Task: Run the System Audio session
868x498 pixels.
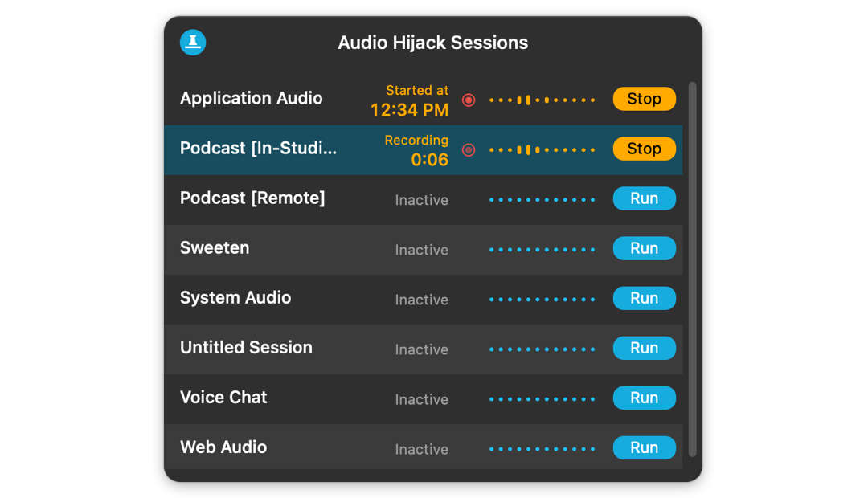Action: coord(644,298)
